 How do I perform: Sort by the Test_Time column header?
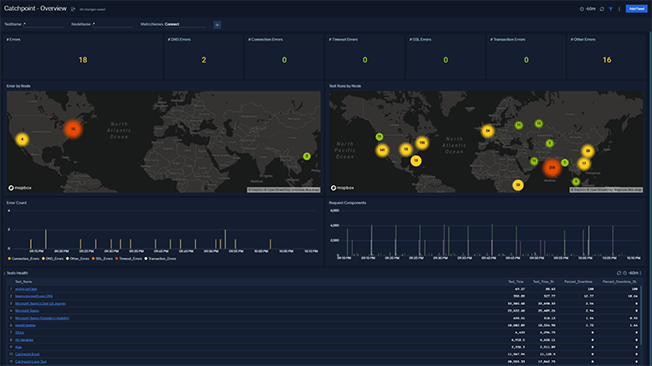516,282
